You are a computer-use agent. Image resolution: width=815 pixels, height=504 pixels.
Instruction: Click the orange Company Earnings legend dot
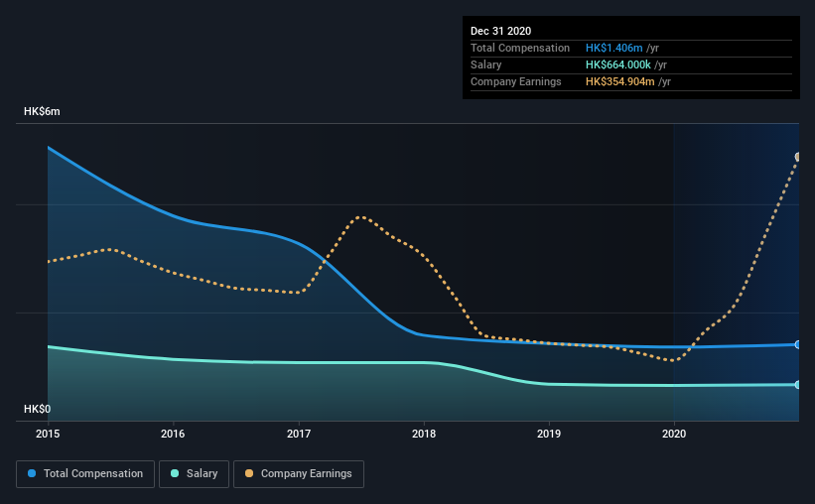[249, 473]
